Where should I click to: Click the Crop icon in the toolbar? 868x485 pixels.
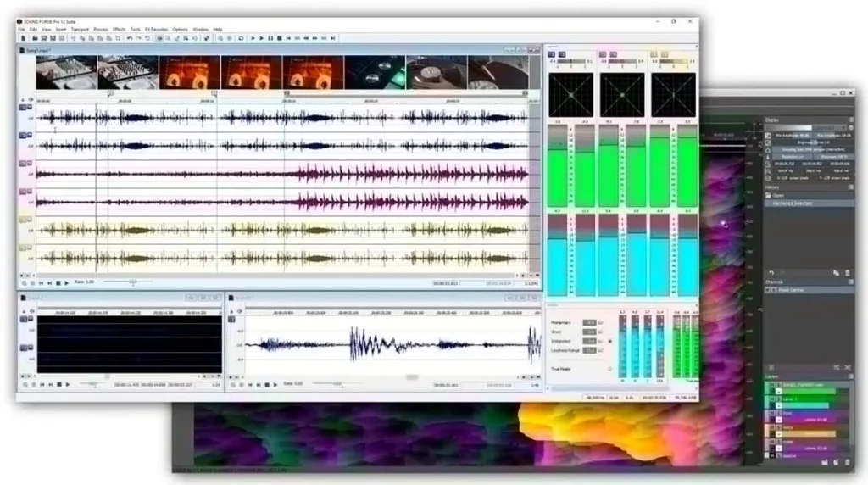point(118,38)
